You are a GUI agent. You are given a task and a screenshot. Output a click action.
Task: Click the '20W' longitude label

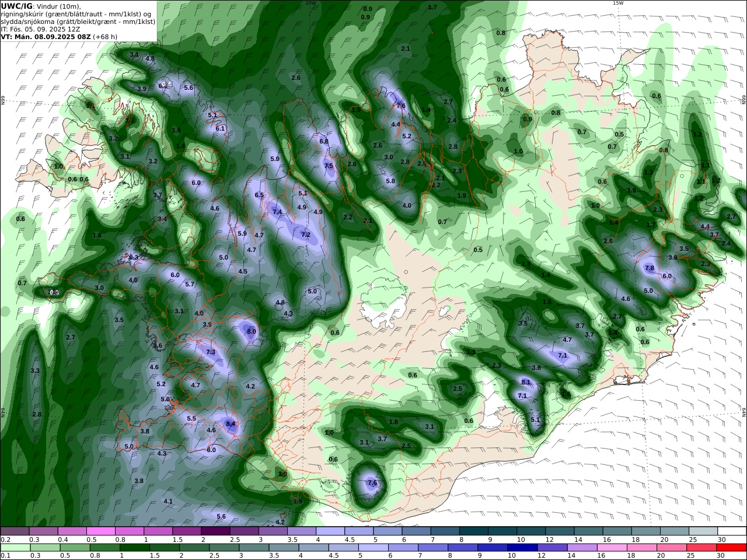tap(310, 3)
